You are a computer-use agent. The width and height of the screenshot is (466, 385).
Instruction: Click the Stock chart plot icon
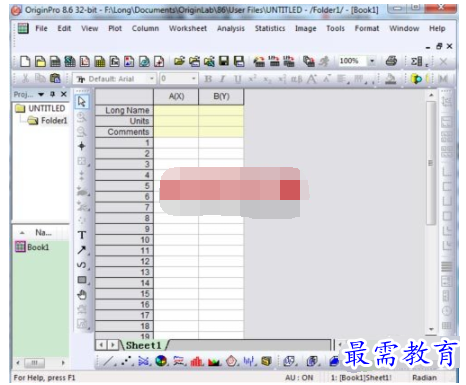(x=249, y=361)
